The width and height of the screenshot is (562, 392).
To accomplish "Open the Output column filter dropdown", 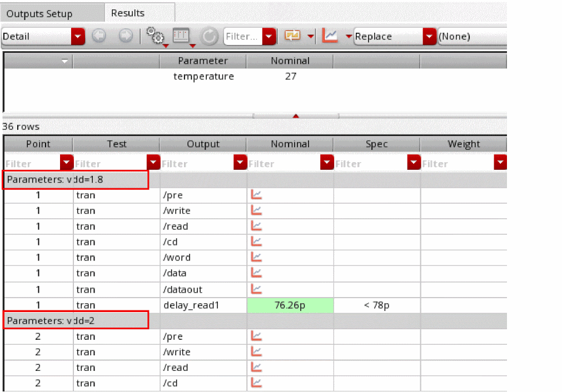I will point(240,163).
